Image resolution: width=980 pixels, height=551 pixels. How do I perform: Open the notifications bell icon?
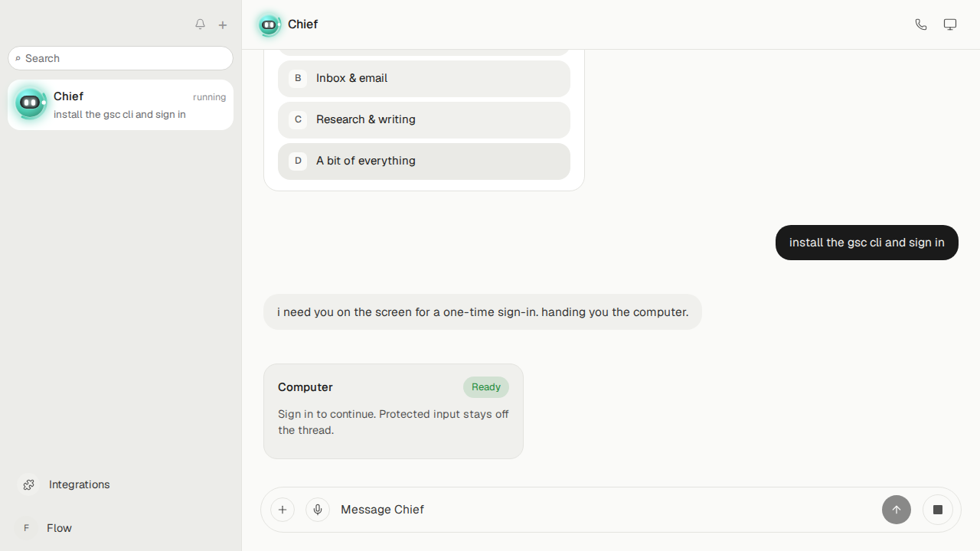200,24
